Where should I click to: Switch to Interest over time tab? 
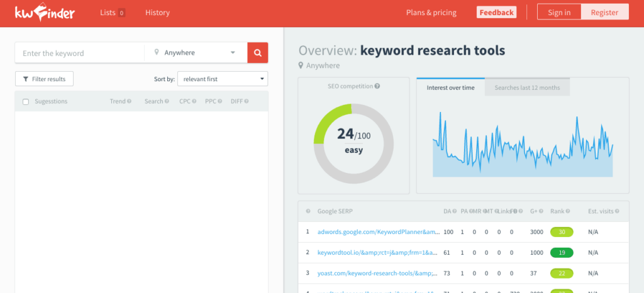click(x=450, y=87)
